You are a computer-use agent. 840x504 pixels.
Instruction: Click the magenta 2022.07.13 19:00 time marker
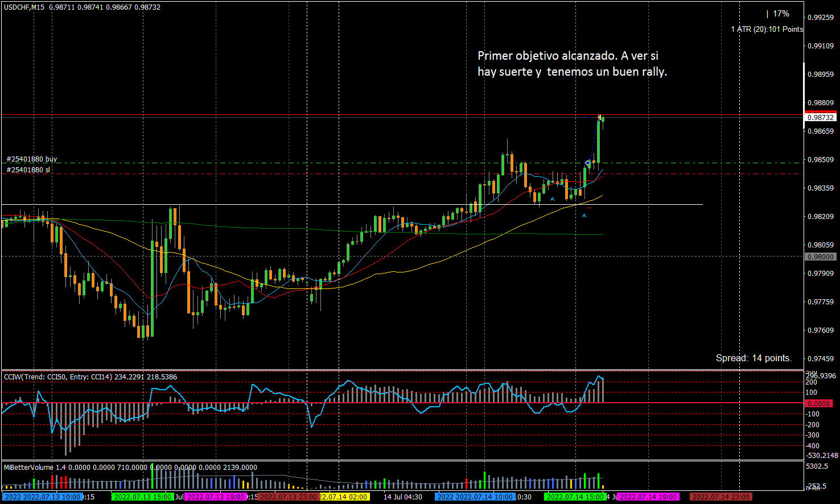(x=216, y=497)
